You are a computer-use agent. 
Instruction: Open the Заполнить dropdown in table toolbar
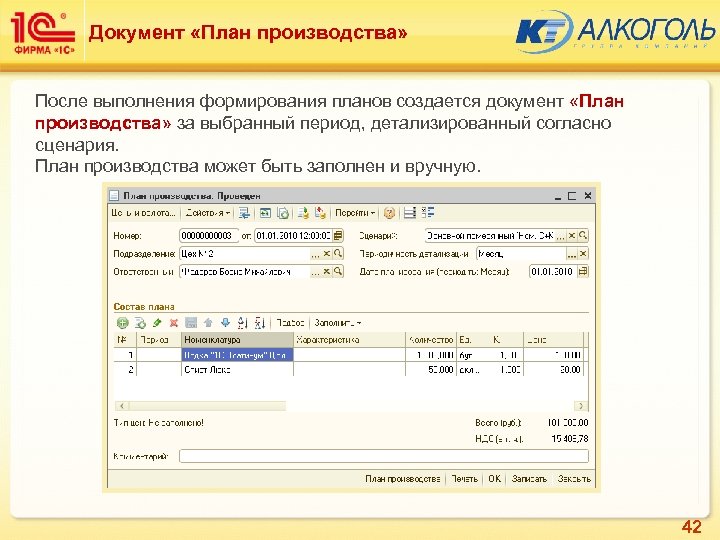[x=338, y=323]
